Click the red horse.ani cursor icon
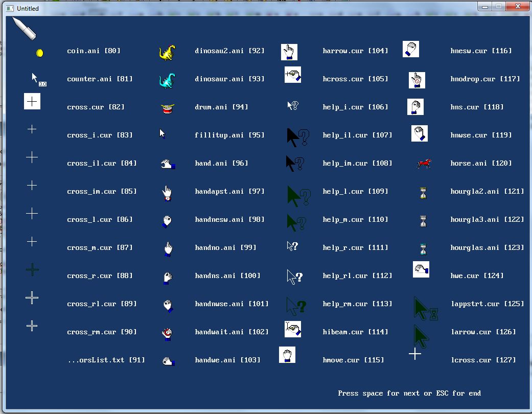The width and height of the screenshot is (532, 414). 424,164
